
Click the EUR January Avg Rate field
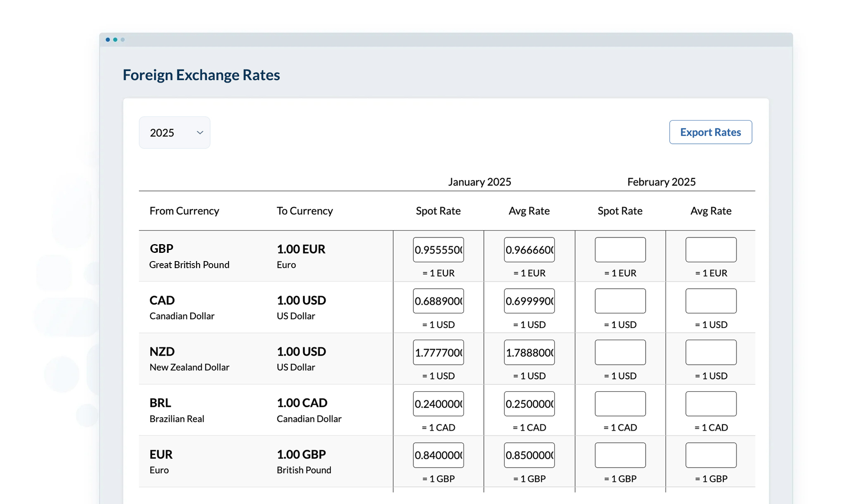(529, 455)
